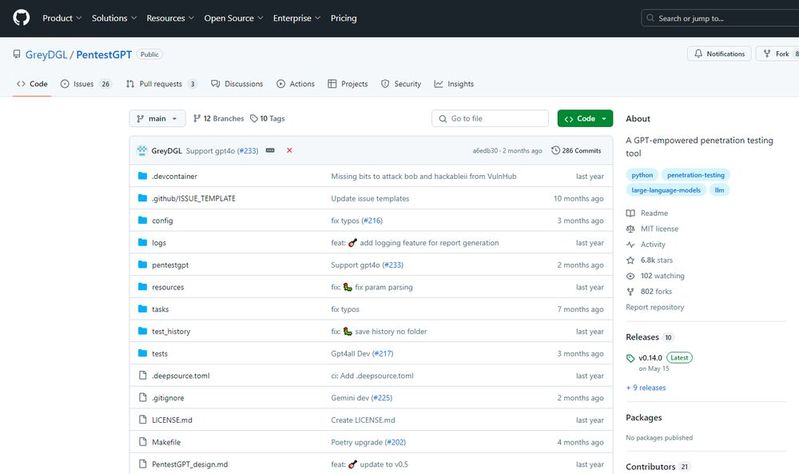This screenshot has width=799, height=474.
Task: Expand the Resources menu
Action: click(170, 18)
